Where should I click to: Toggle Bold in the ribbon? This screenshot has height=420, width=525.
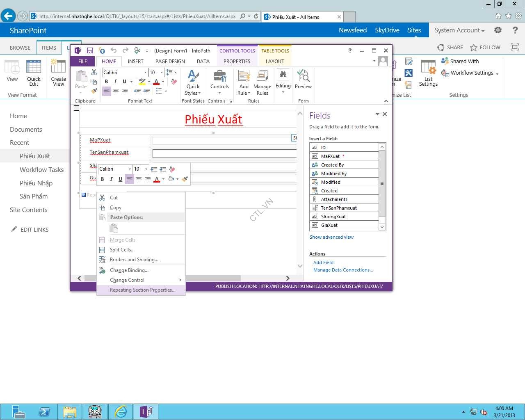106,82
